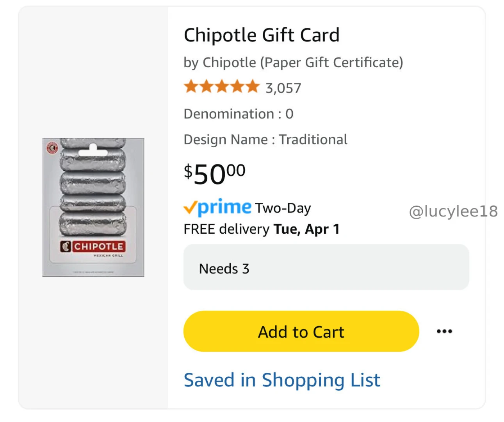View the burrito gift card thumbnail
504x422 pixels.
(93, 206)
